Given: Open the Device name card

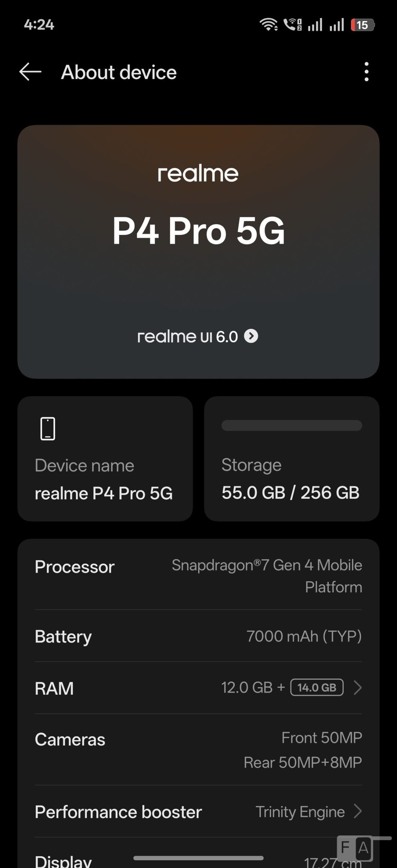Looking at the screenshot, I should pyautogui.click(x=105, y=458).
